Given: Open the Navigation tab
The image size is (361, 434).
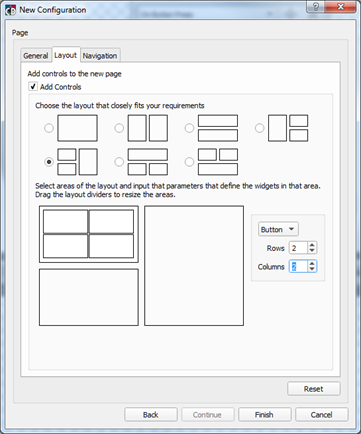Looking at the screenshot, I should pyautogui.click(x=100, y=56).
